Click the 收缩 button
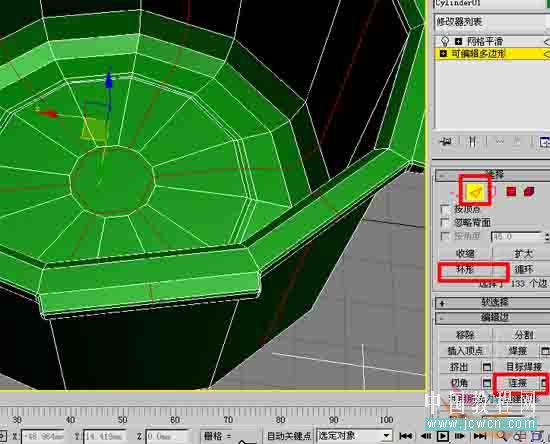 (465, 254)
